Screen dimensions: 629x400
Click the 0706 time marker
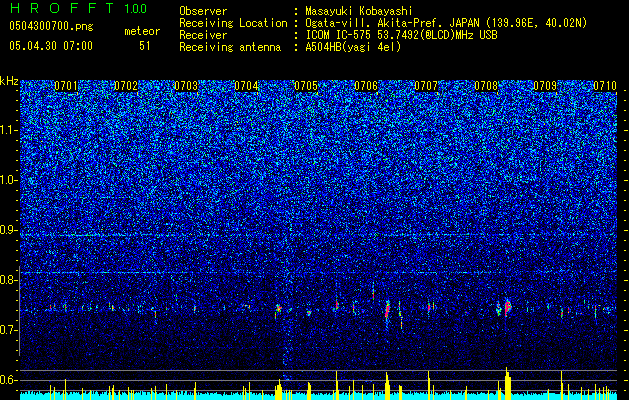(366, 86)
